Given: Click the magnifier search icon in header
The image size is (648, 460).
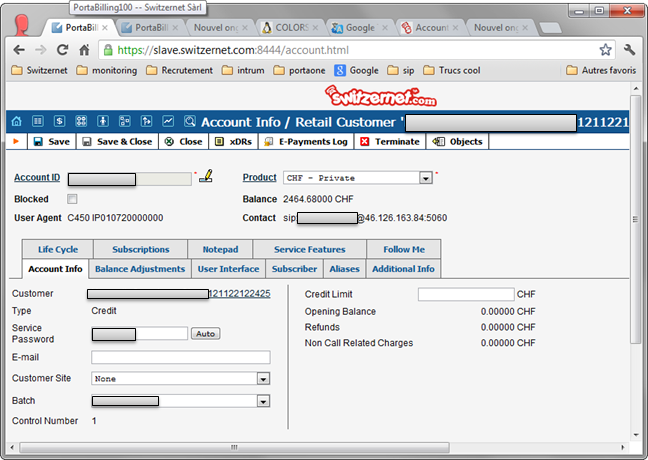Looking at the screenshot, I should pos(190,121).
